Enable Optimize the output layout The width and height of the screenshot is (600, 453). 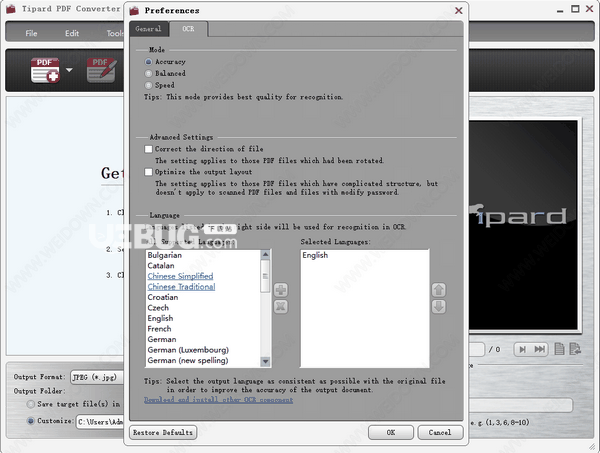[148, 172]
